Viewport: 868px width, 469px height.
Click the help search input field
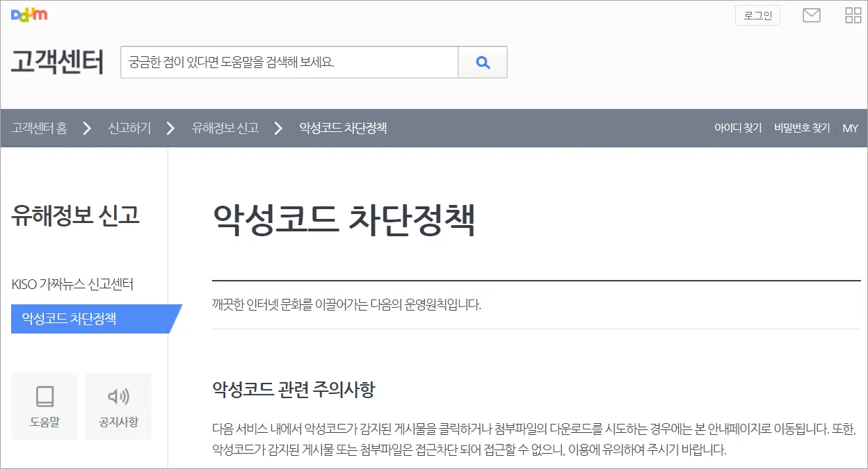289,62
